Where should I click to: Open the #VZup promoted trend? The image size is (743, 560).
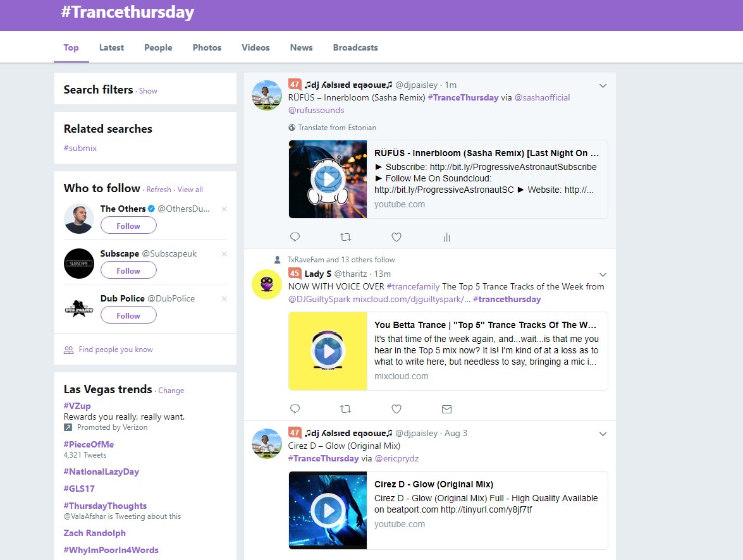click(x=77, y=406)
